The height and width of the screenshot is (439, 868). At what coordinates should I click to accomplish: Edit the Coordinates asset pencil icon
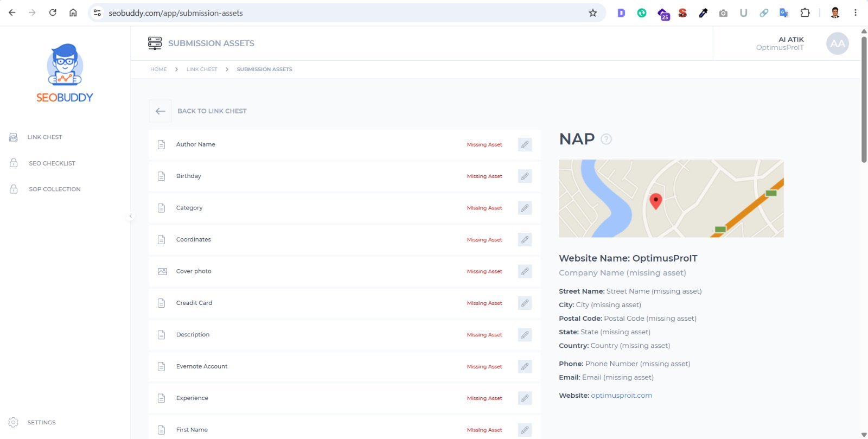[525, 240]
